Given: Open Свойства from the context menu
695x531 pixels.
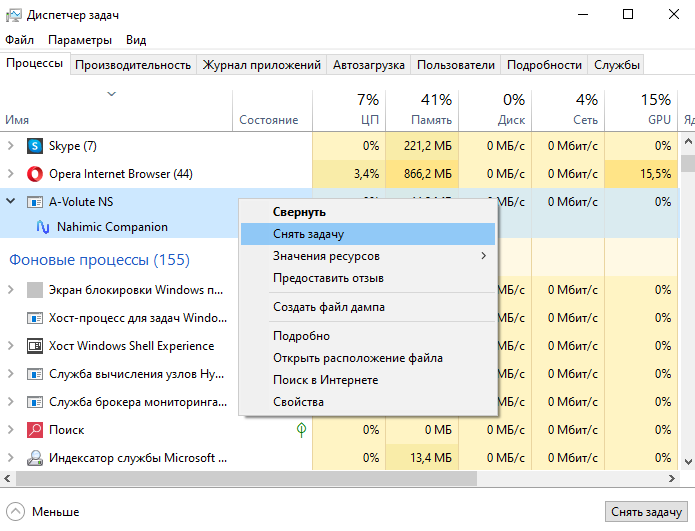Looking at the screenshot, I should (368, 402).
